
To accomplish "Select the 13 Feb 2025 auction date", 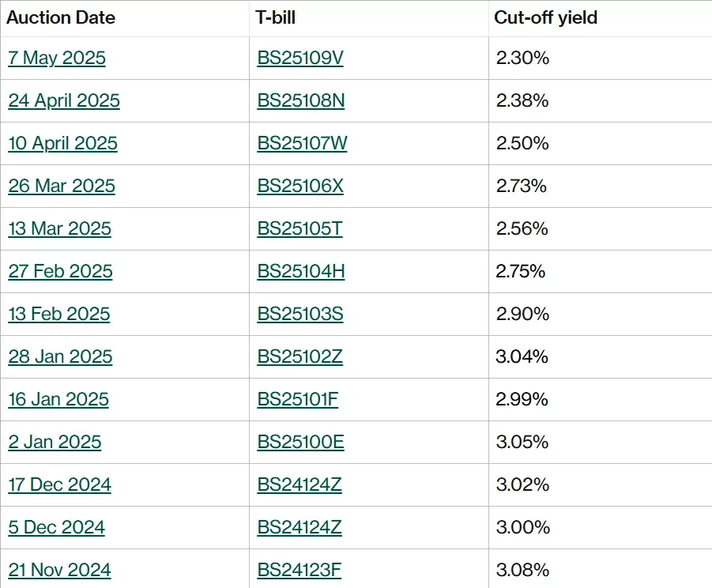I will [x=59, y=315].
